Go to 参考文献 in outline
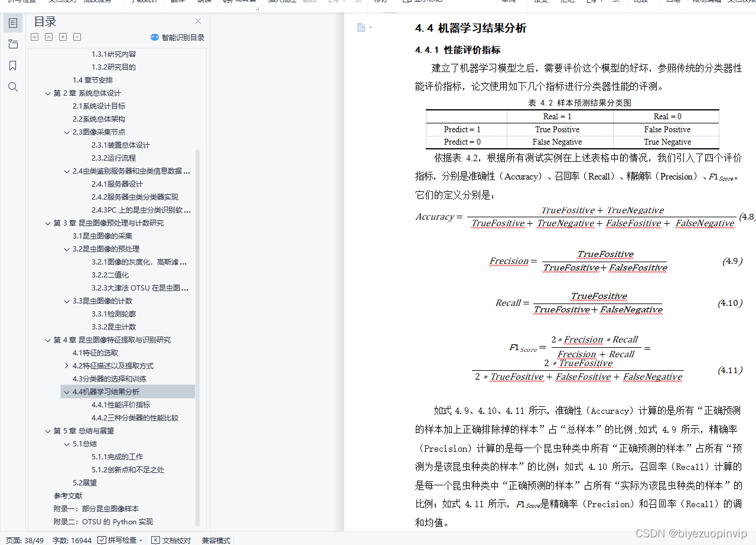The image size is (756, 545). coord(68,496)
